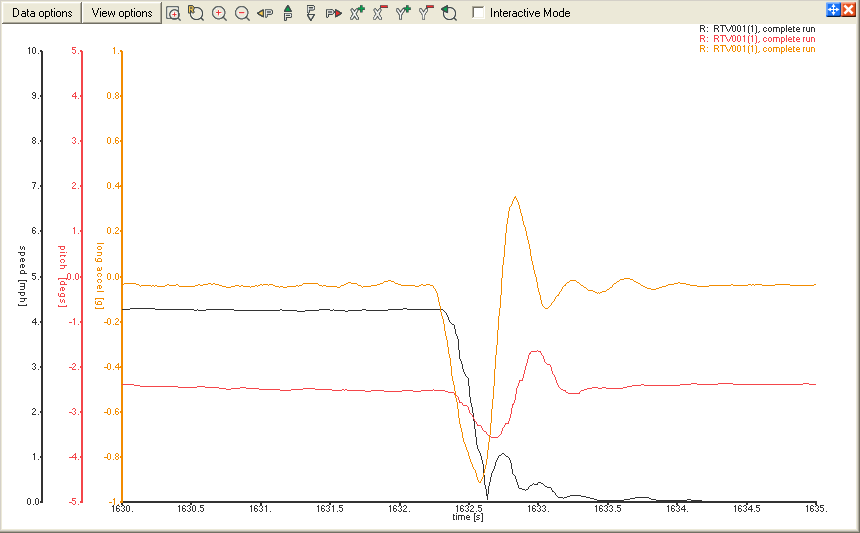860x533 pixels.
Task: Click the pitch [degs] axis label
Action: point(62,276)
